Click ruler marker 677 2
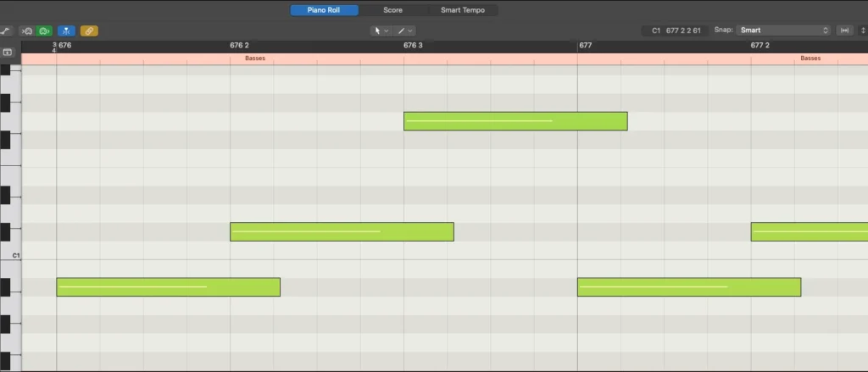Viewport: 868px width, 372px height. [760, 46]
